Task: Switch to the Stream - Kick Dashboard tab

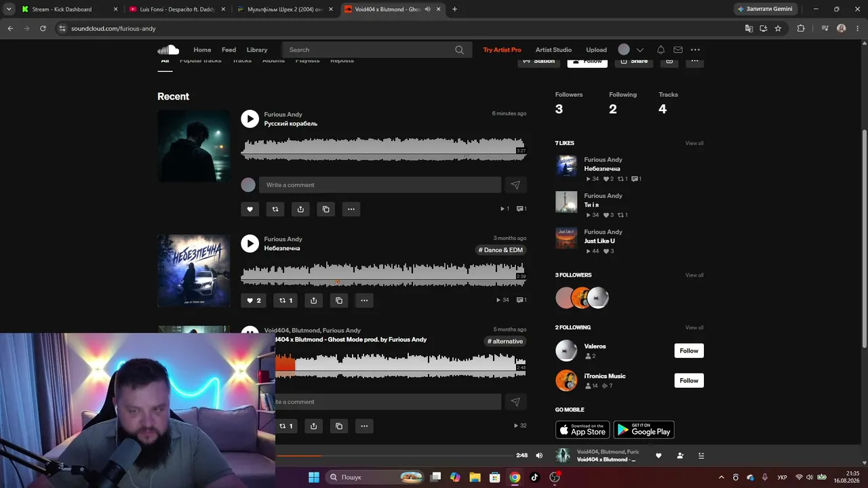Action: pos(69,9)
